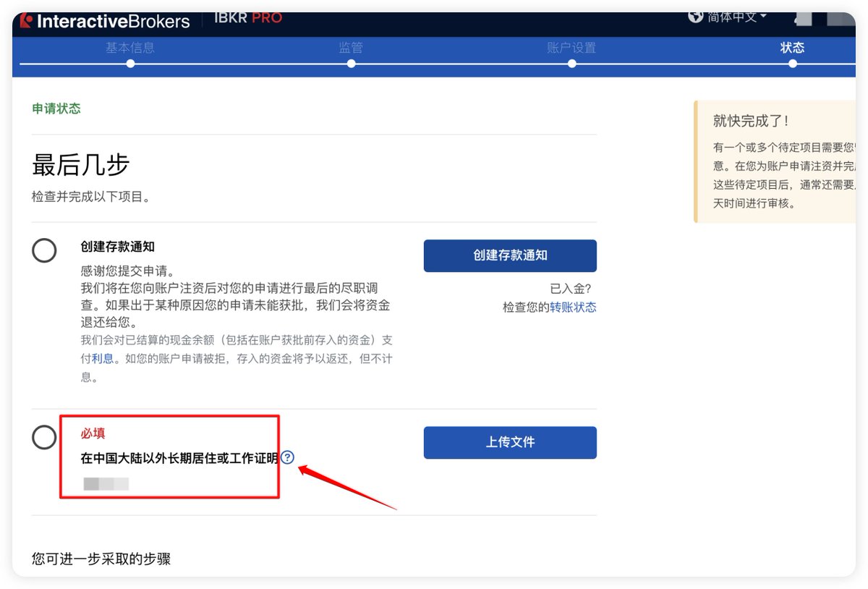Image resolution: width=868 pixels, height=589 pixels.
Task: Go to the 监管 step
Action: 351,48
